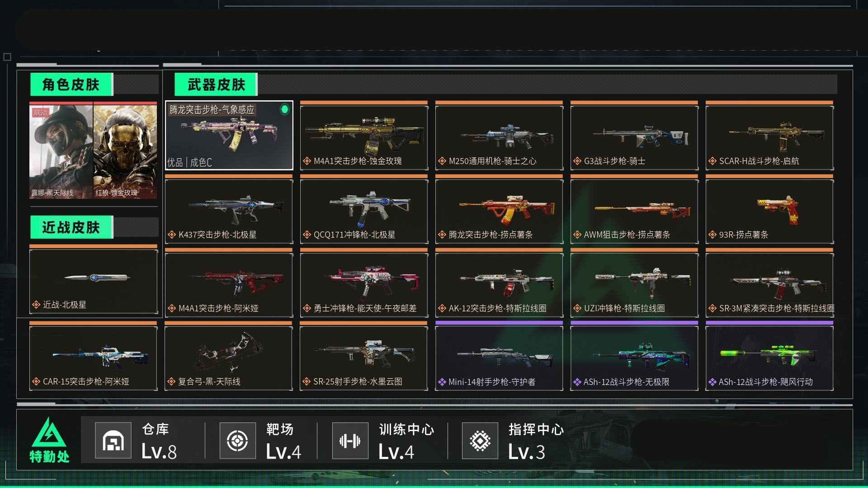Image resolution: width=868 pixels, height=488 pixels.
Task: Click the 指挥中心 Lv.3 label
Action: coord(526,451)
